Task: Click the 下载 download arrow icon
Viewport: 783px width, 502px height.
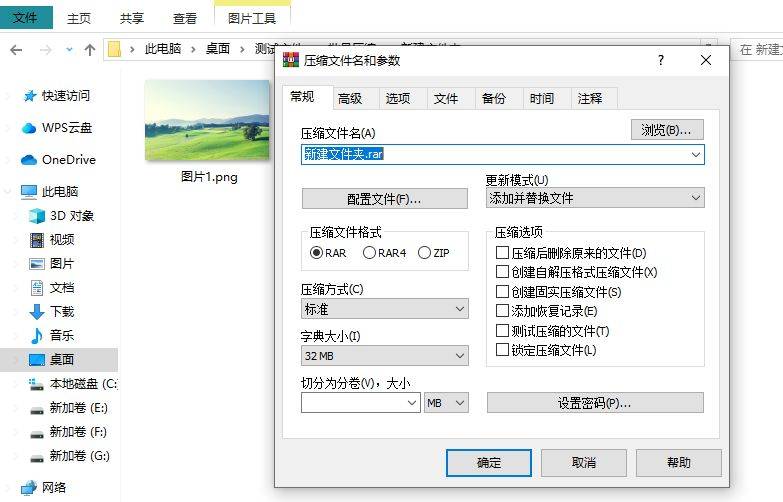Action: tap(37, 312)
